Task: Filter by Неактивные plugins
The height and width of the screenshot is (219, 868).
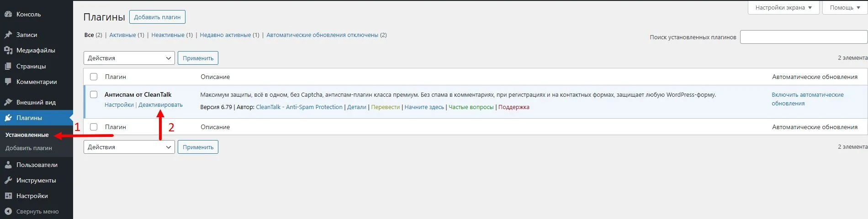Action: point(168,35)
